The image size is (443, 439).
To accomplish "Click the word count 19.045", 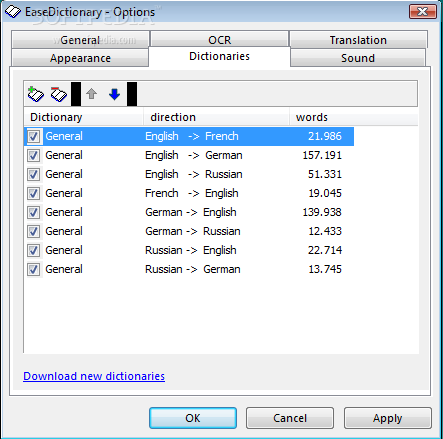I will pos(325,193).
